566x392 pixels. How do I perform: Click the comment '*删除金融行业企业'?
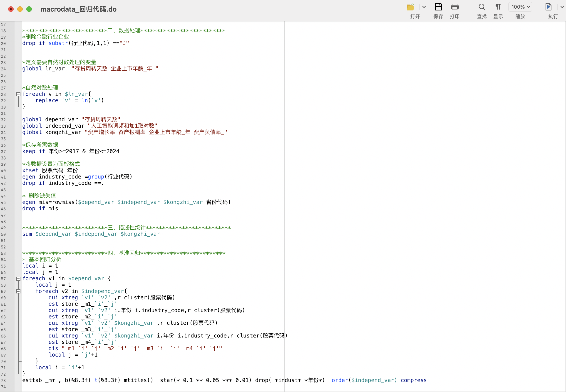pos(45,37)
